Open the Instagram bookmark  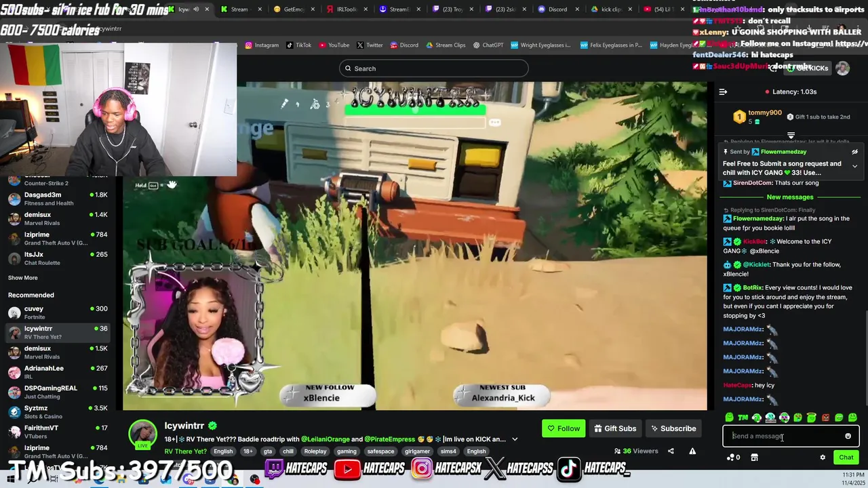262,45
